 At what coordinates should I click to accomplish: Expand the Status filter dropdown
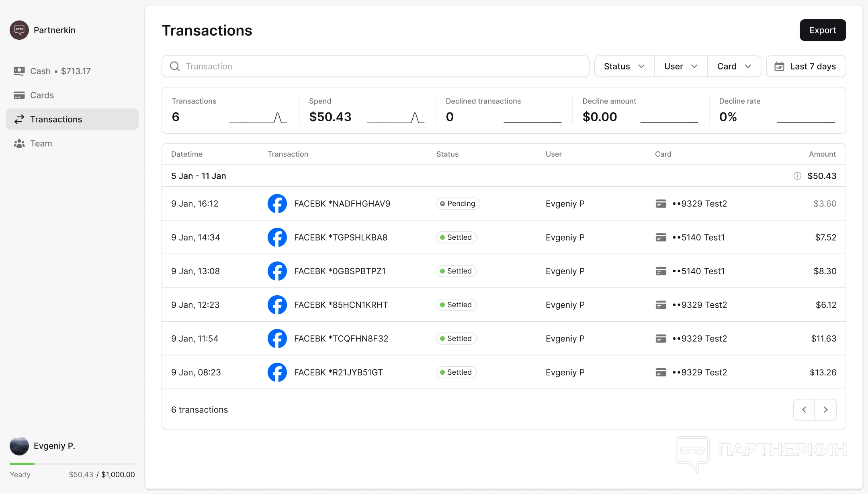(624, 66)
